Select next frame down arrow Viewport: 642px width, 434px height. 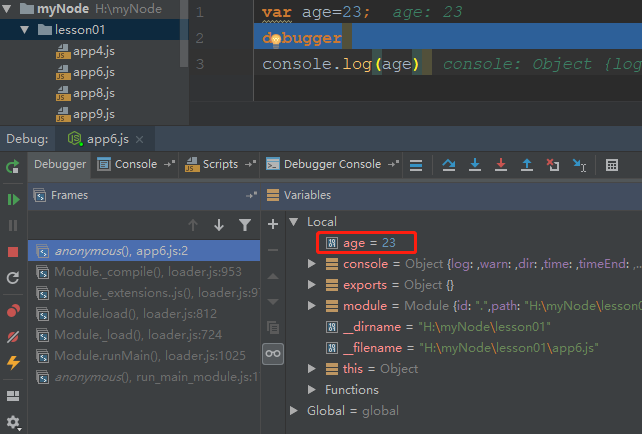(219, 225)
